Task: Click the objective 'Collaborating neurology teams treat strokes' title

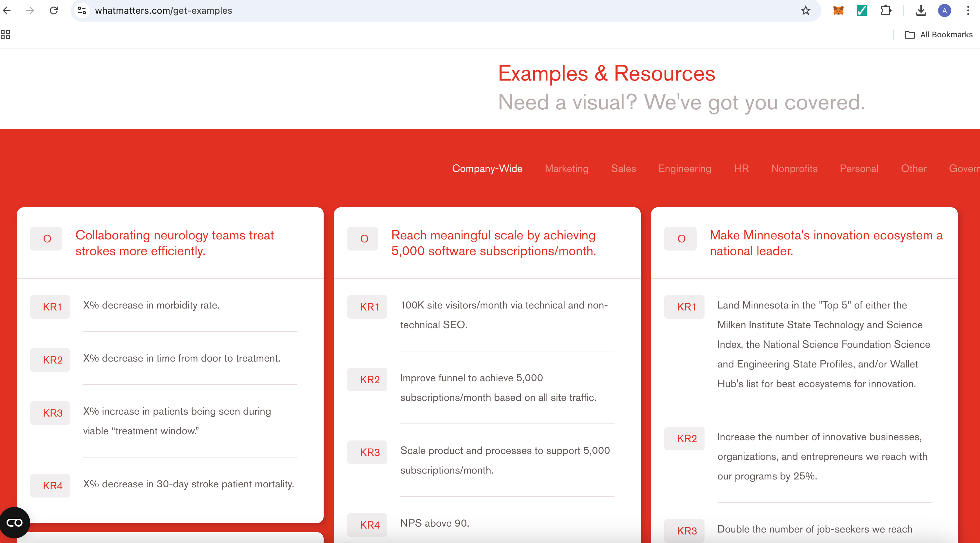Action: [x=174, y=243]
